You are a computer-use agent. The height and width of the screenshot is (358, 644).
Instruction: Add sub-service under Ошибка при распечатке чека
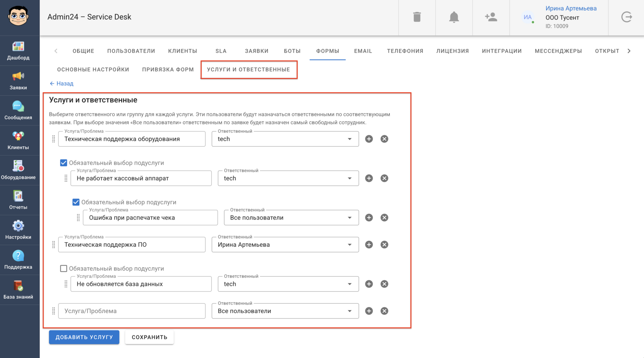click(x=369, y=218)
